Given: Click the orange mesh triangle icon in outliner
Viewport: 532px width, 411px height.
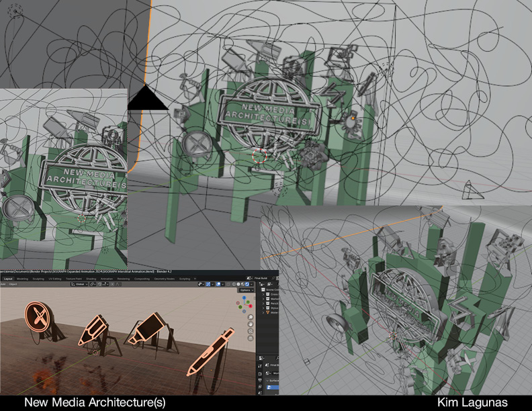Looking at the screenshot, I should coord(268,313).
